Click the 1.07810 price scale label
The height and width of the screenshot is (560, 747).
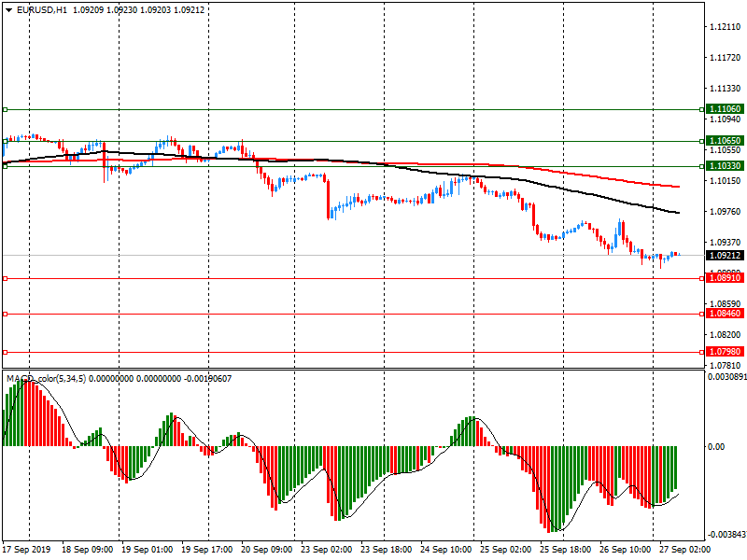point(726,366)
